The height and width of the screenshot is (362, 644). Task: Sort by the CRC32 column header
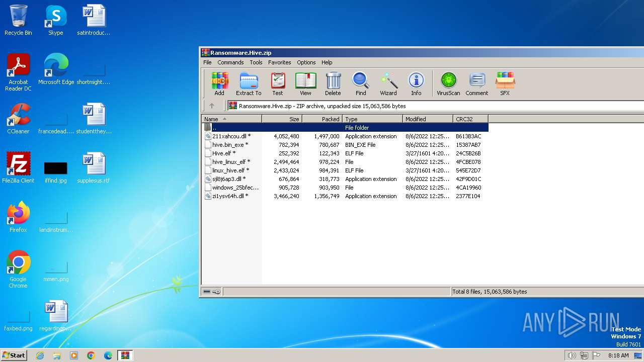tap(471, 119)
